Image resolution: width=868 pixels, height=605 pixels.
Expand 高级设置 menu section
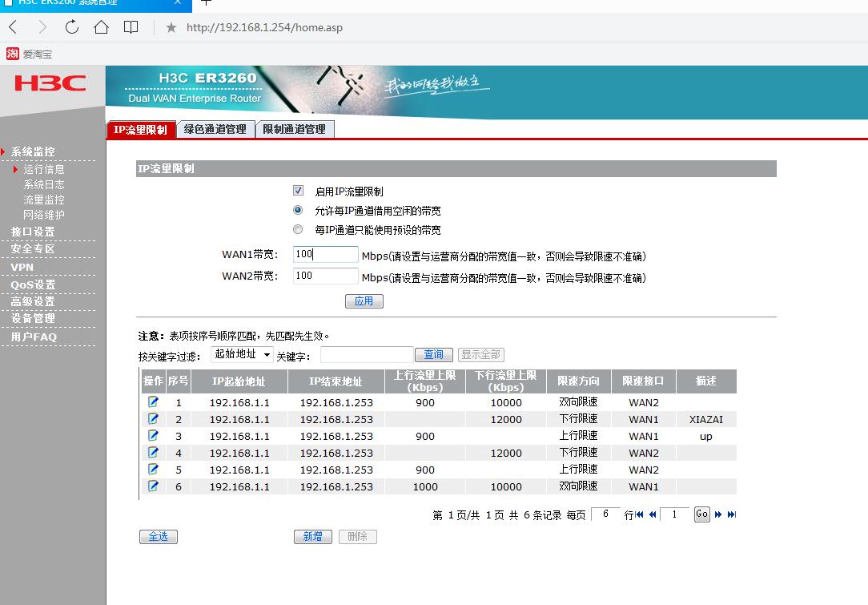tap(33, 301)
